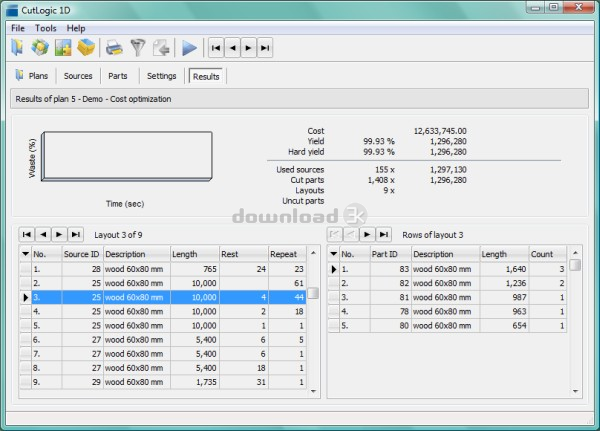Click the export arrow page icon
The height and width of the screenshot is (431, 600).
tap(161, 48)
